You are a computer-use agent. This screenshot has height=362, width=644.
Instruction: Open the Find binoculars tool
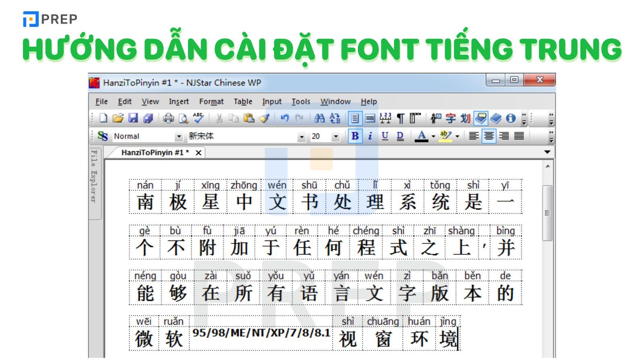click(x=320, y=117)
